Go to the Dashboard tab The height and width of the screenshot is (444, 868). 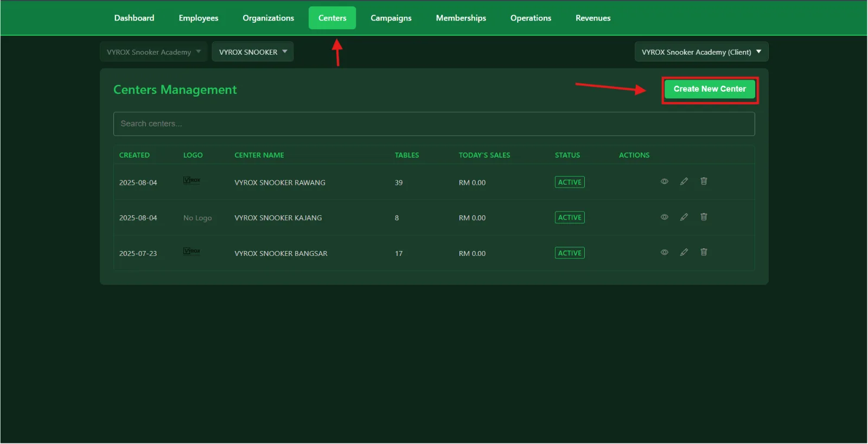click(x=134, y=18)
